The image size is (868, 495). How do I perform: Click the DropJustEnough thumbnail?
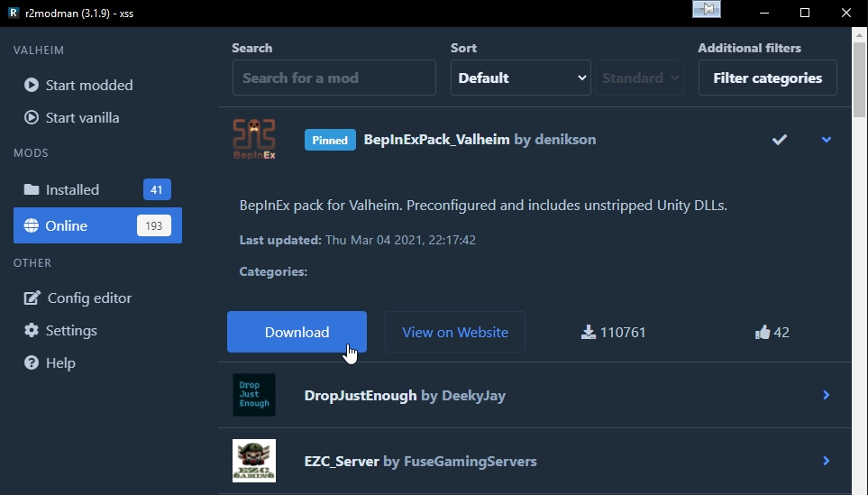coord(254,395)
